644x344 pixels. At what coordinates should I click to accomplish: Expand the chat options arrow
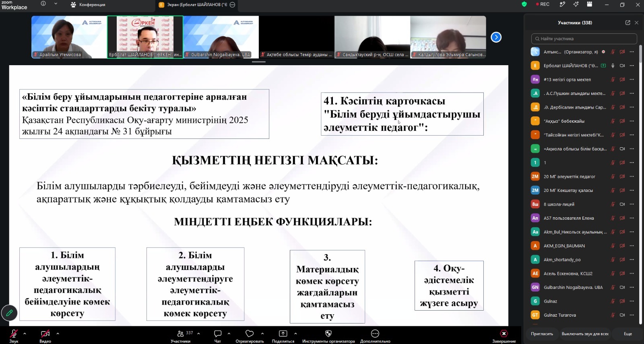click(x=229, y=334)
